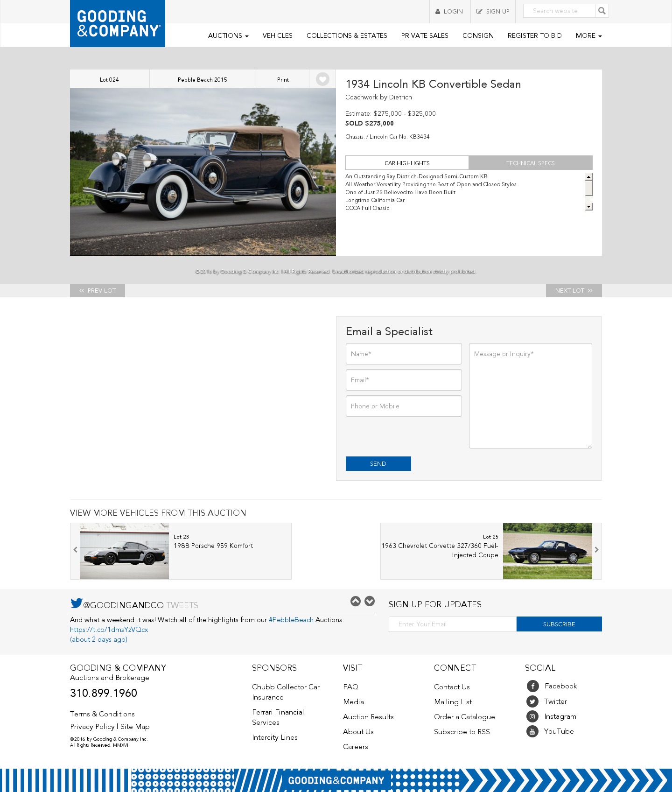The height and width of the screenshot is (792, 672).
Task: Select the Car Highlights tab
Action: [407, 163]
